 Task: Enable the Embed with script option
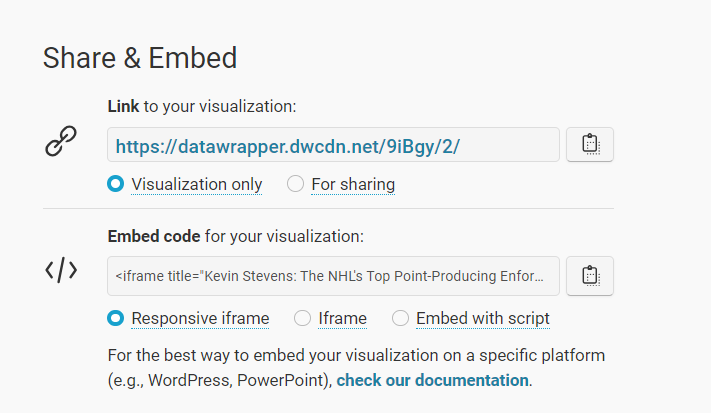400,319
